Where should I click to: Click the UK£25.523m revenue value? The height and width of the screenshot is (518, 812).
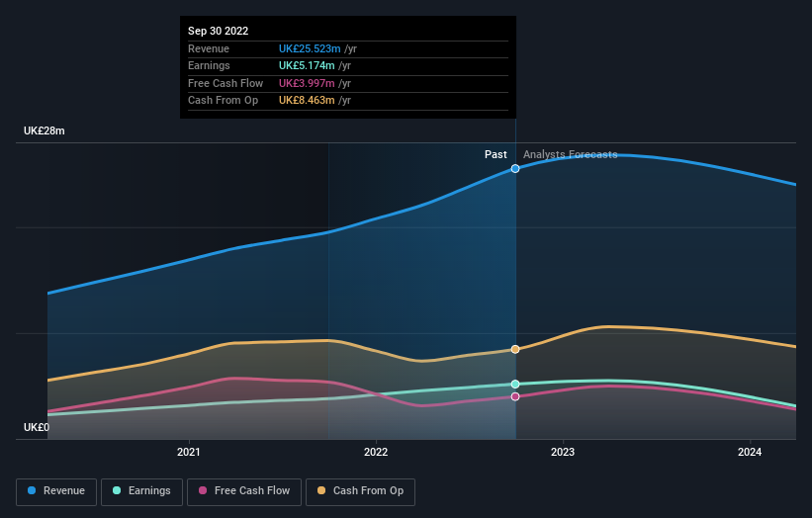pyautogui.click(x=310, y=48)
